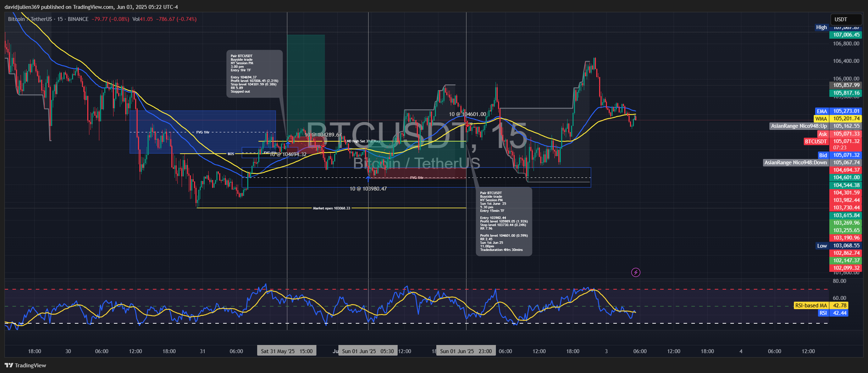Click the RSI-based MA yellow label
Screen dimensions: 868x373
[x=811, y=306]
